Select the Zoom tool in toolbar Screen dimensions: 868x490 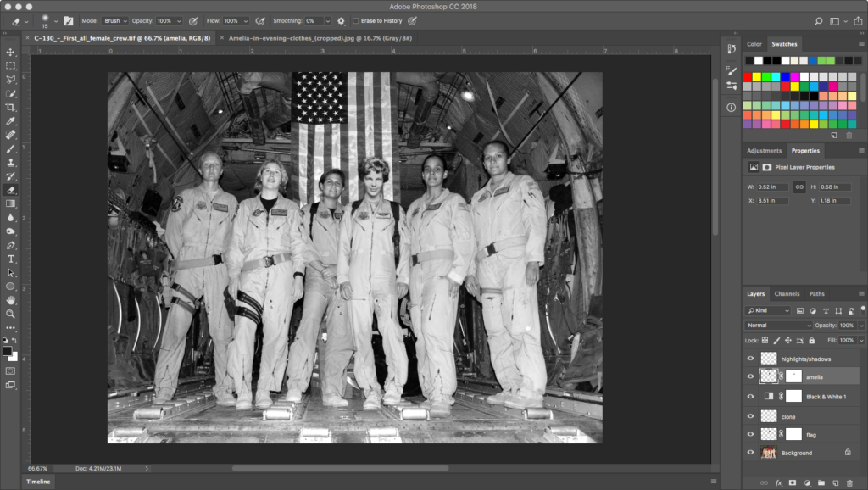pyautogui.click(x=11, y=314)
